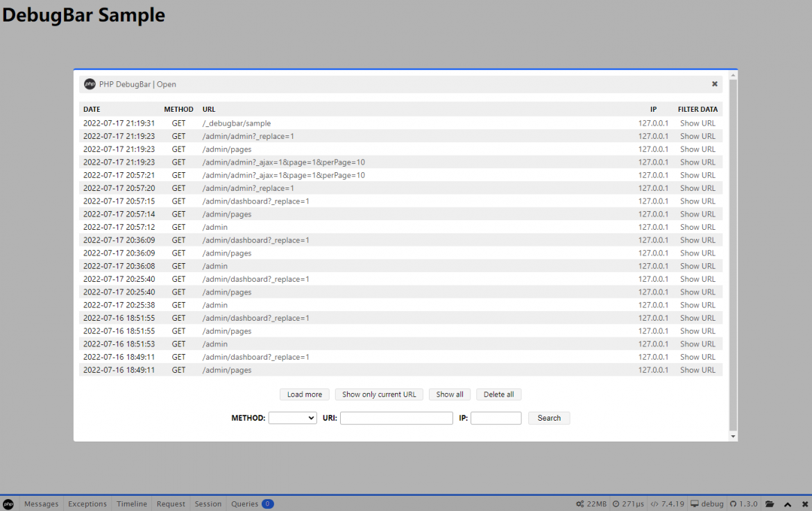
Task: Click the date 2022-07-16 18:51:53
Action: click(x=119, y=344)
